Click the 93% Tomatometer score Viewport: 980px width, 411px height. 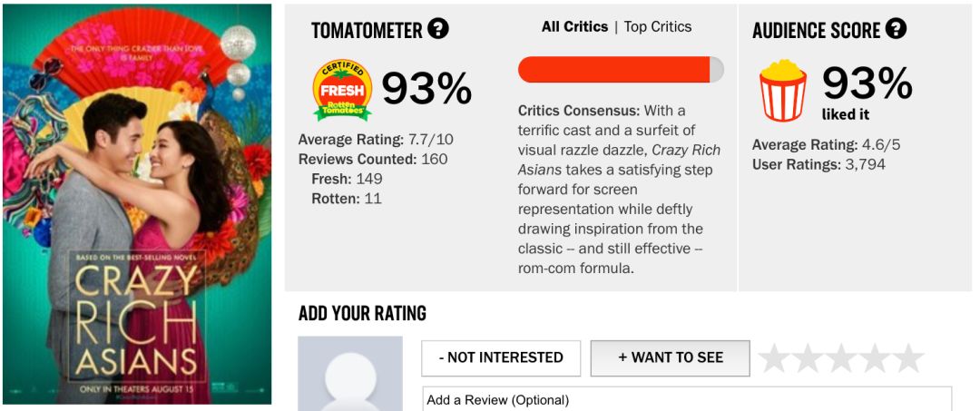(426, 89)
